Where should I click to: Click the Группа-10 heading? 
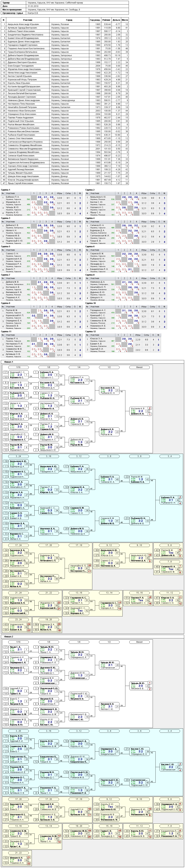click(x=91, y=303)
